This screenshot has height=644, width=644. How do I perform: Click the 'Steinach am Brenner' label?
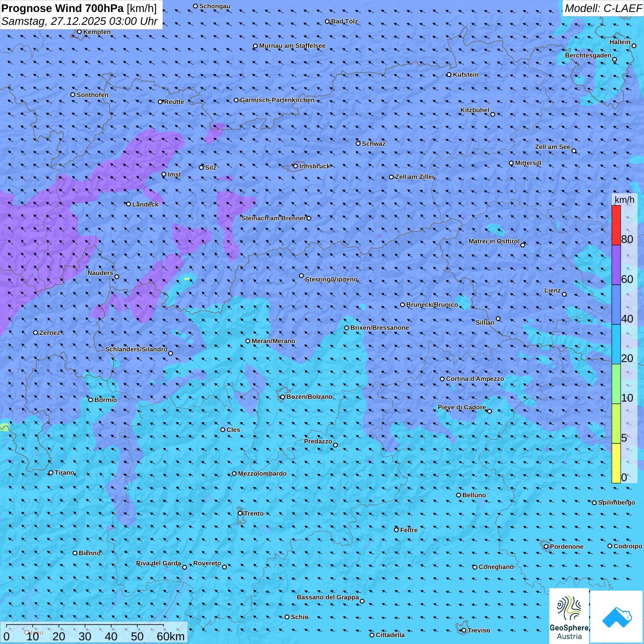[x=274, y=218]
